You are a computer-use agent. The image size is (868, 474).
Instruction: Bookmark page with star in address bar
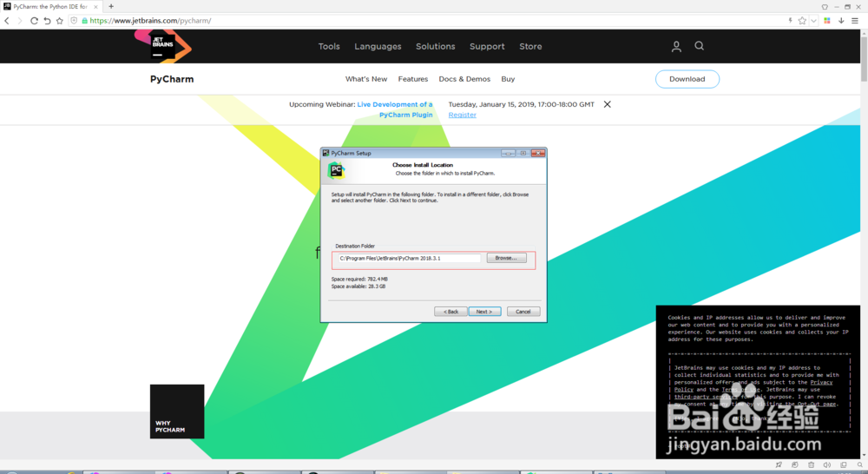802,21
